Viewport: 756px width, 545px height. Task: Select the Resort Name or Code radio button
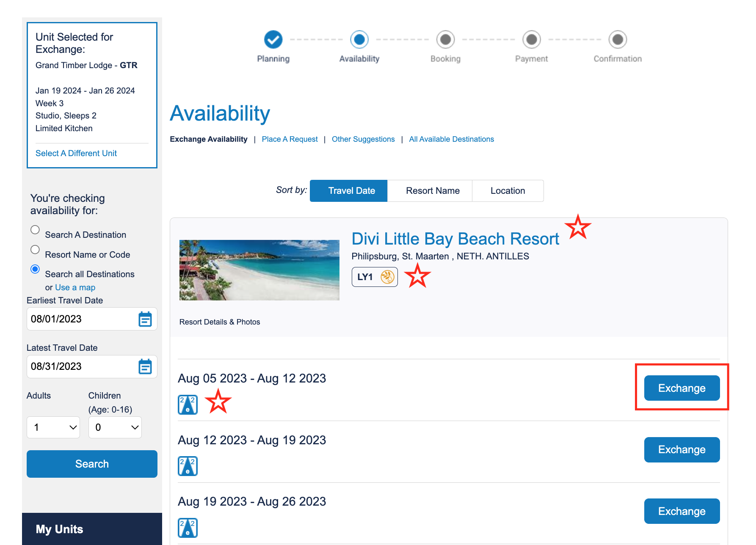click(x=35, y=250)
